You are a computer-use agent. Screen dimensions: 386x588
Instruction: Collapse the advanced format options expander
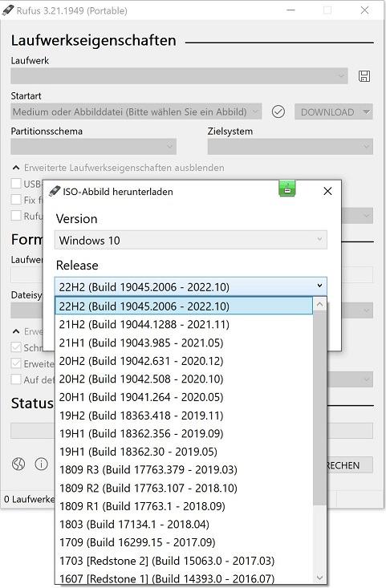(x=16, y=331)
